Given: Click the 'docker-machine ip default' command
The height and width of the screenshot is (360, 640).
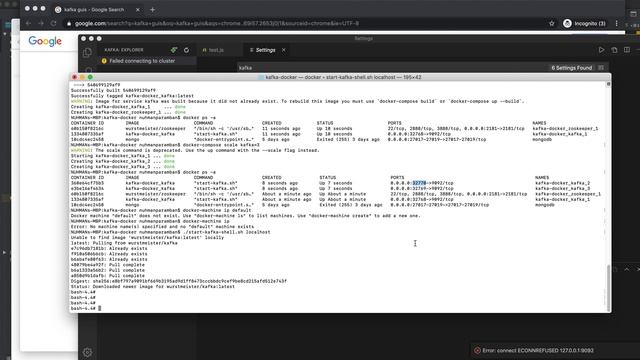Looking at the screenshot, I should [x=217, y=210].
